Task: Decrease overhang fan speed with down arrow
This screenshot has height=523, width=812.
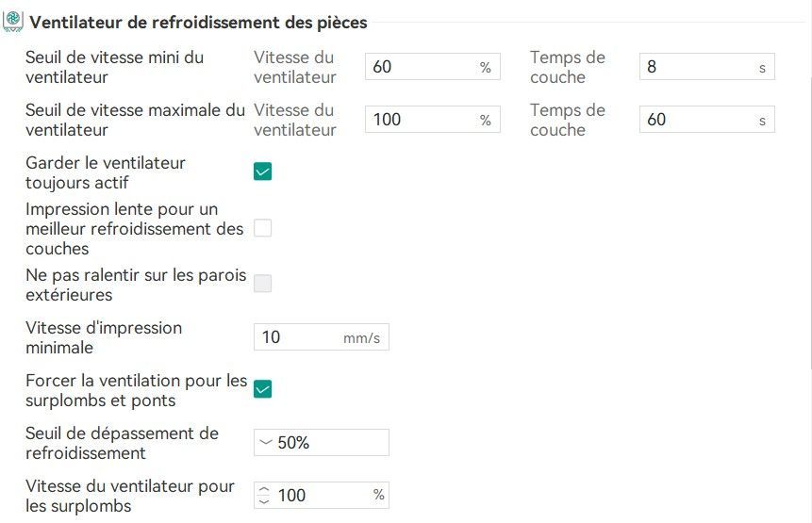Action: (x=264, y=500)
